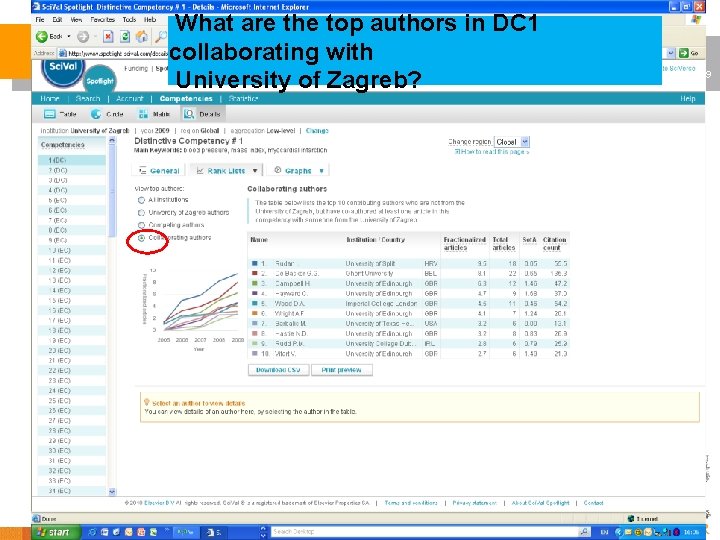Select the Collaborating authors radio button
This screenshot has height=540, width=720.
pyautogui.click(x=141, y=238)
